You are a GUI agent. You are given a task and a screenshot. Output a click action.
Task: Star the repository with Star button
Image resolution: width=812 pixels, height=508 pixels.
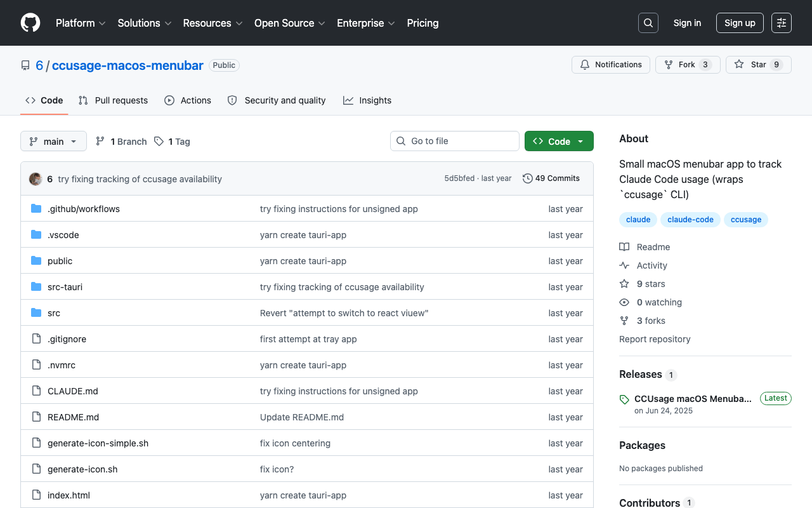coord(759,65)
